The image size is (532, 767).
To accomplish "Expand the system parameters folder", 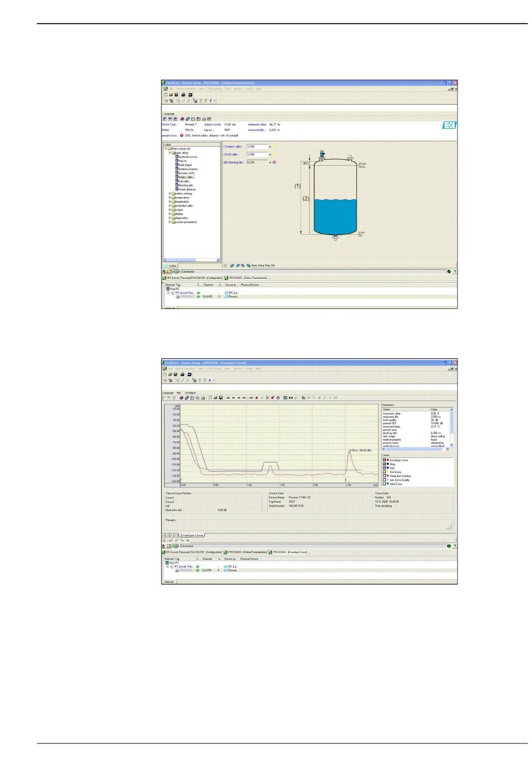I will pos(170,222).
